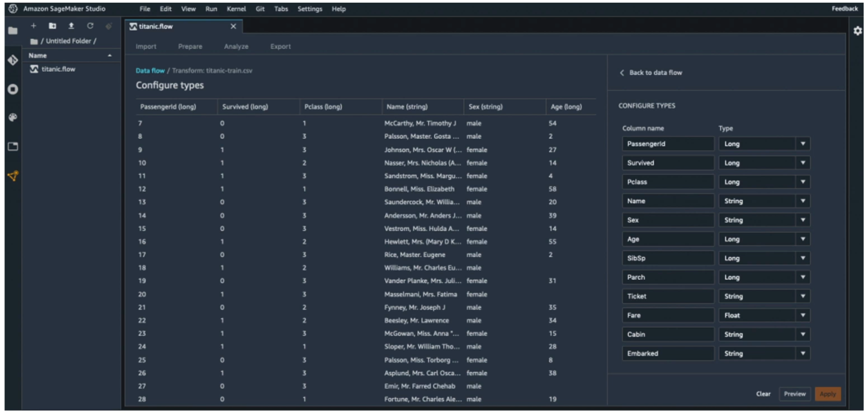Image resolution: width=868 pixels, height=414 pixels.
Task: Click the Untitled Folder breadcrumb
Action: pos(69,41)
